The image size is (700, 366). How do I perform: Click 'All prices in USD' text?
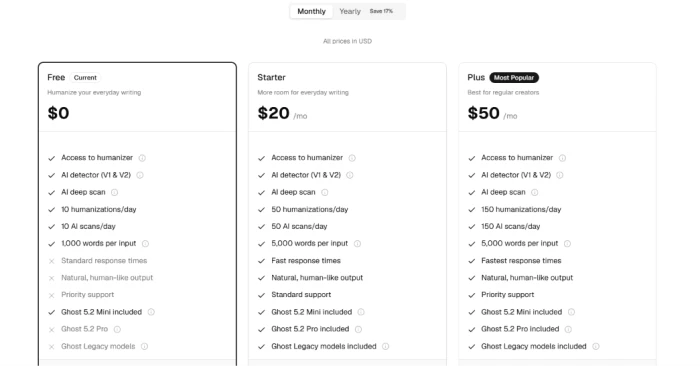(347, 41)
